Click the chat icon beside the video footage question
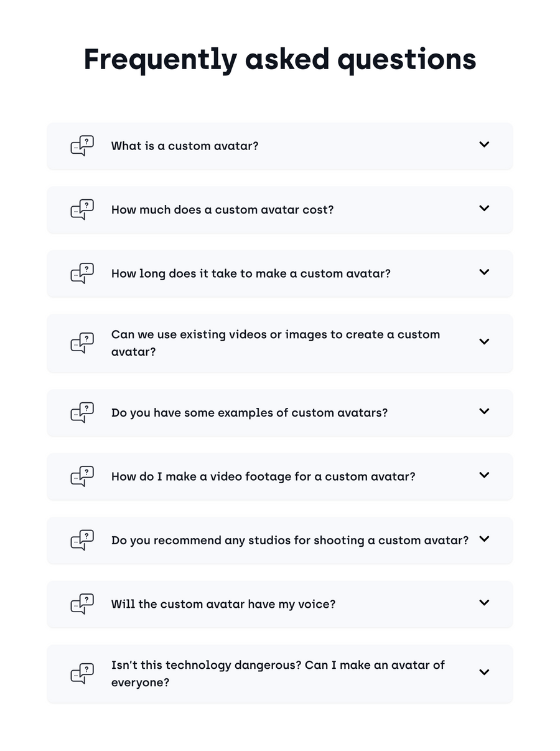The height and width of the screenshot is (751, 560). point(82,476)
